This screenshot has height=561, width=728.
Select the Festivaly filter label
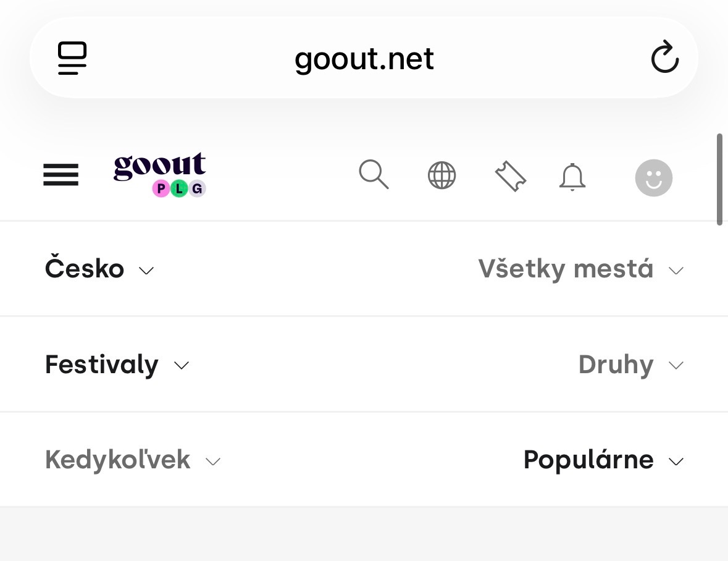[101, 365]
